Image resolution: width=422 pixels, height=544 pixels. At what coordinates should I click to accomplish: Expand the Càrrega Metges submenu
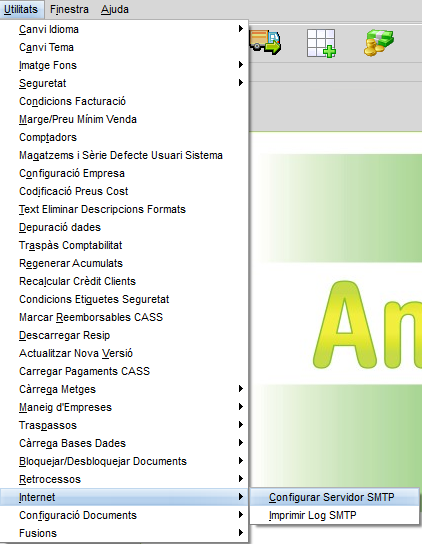click(x=124, y=389)
